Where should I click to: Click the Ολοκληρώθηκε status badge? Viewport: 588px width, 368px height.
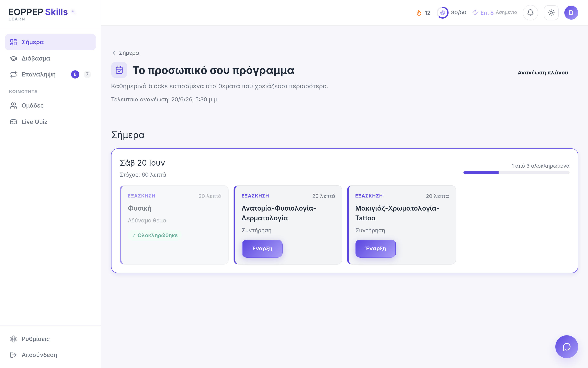pos(155,235)
